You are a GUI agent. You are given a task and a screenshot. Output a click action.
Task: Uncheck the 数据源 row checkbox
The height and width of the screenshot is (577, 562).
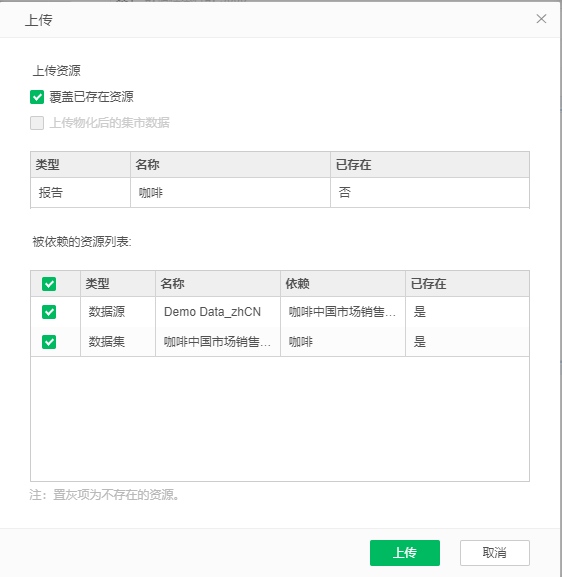(x=49, y=312)
